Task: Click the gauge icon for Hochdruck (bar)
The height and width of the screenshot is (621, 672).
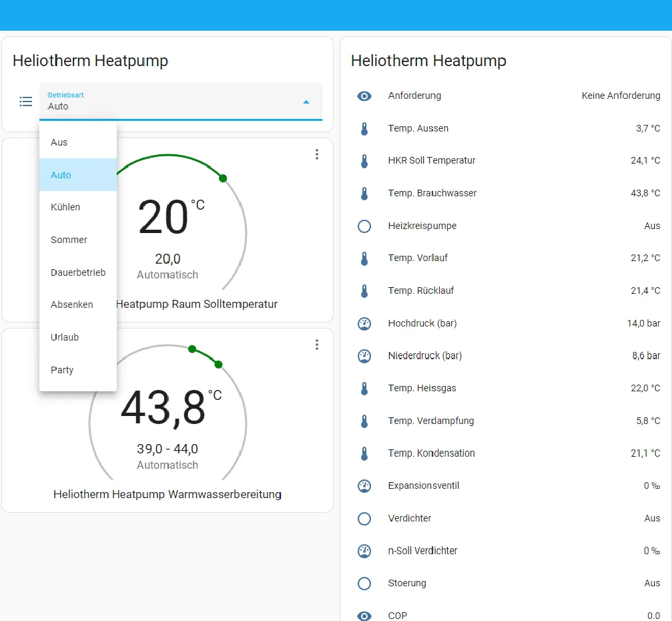Action: tap(364, 323)
